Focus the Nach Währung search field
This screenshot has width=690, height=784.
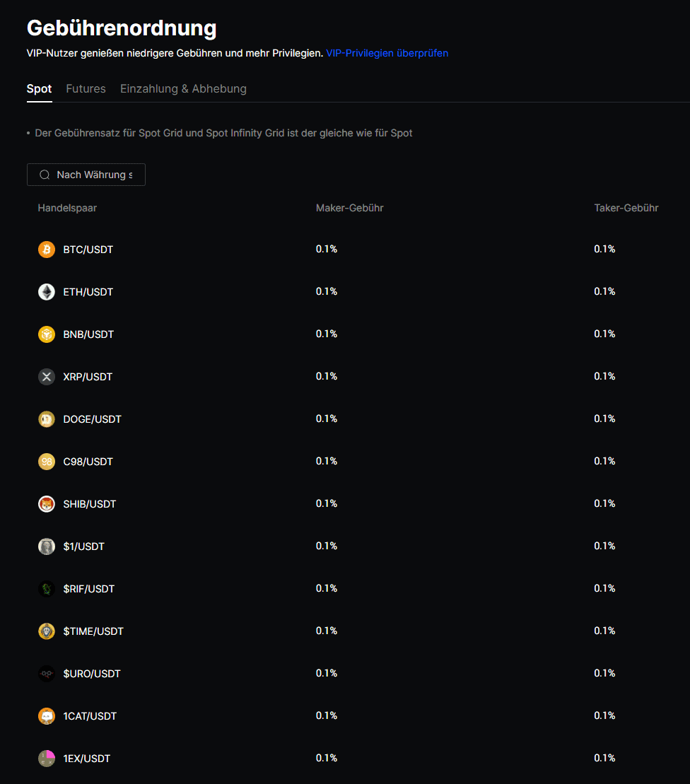(x=94, y=175)
